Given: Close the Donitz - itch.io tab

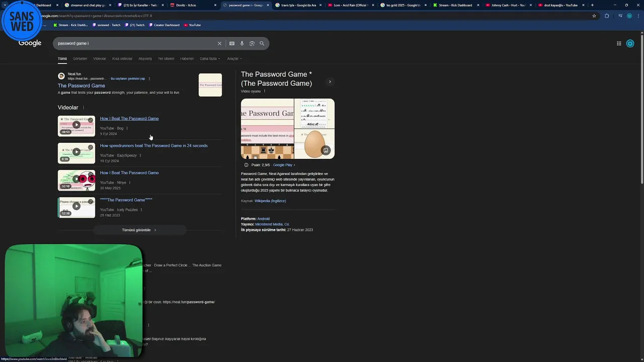Looking at the screenshot, I should tap(215, 5).
